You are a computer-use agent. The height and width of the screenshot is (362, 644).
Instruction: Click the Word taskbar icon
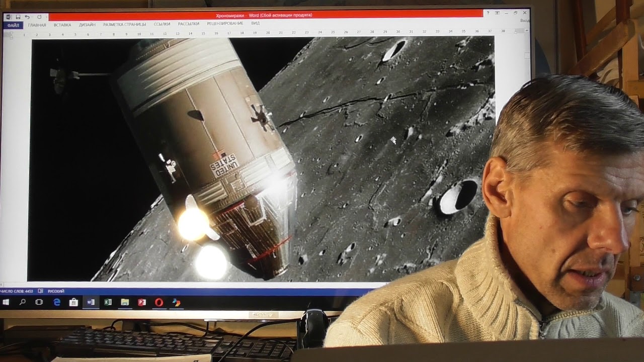pos(91,302)
